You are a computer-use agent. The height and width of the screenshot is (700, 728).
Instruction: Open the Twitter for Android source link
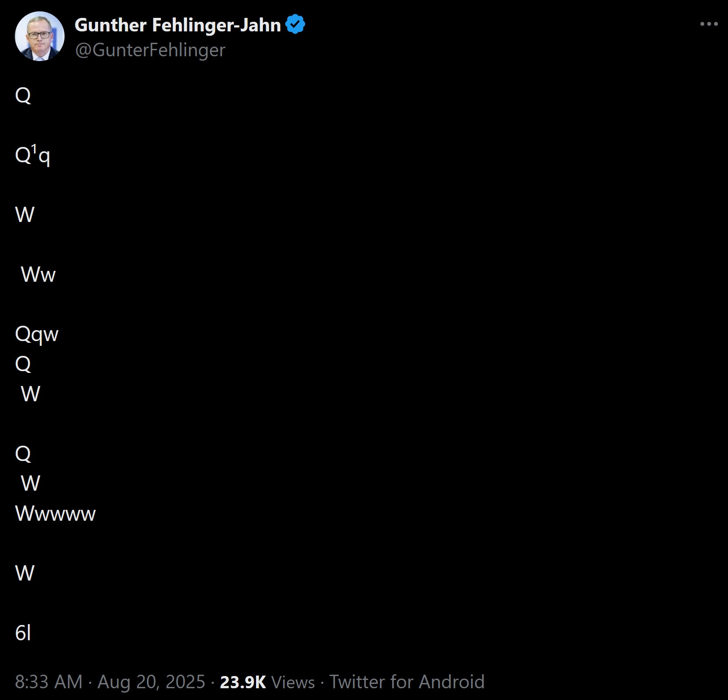click(x=407, y=682)
